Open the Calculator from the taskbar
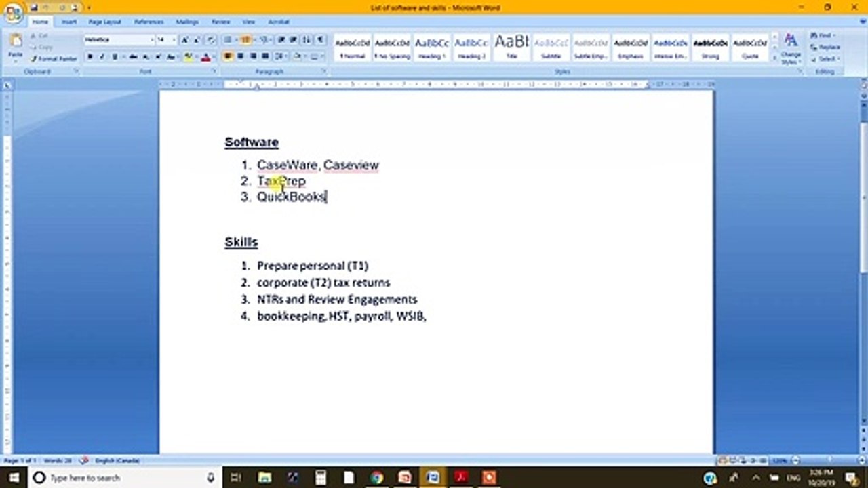Screen dimensions: 868x488 (x=321, y=478)
